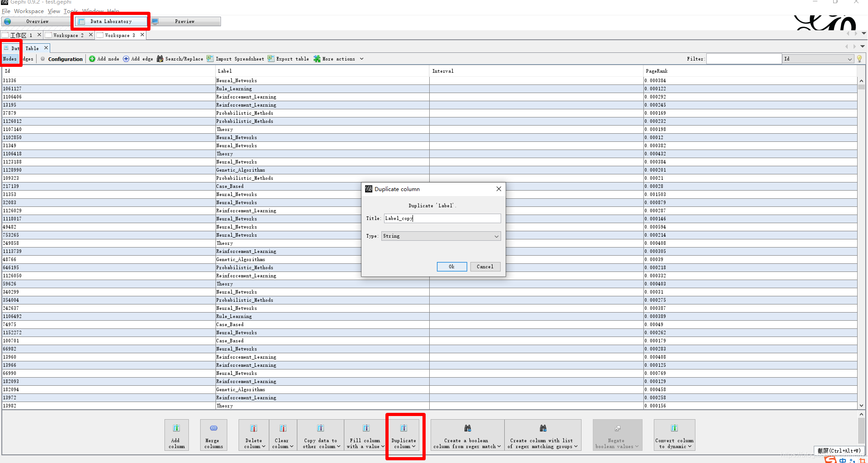This screenshot has width=868, height=463.
Task: Open Copy data to other column
Action: 321,435
